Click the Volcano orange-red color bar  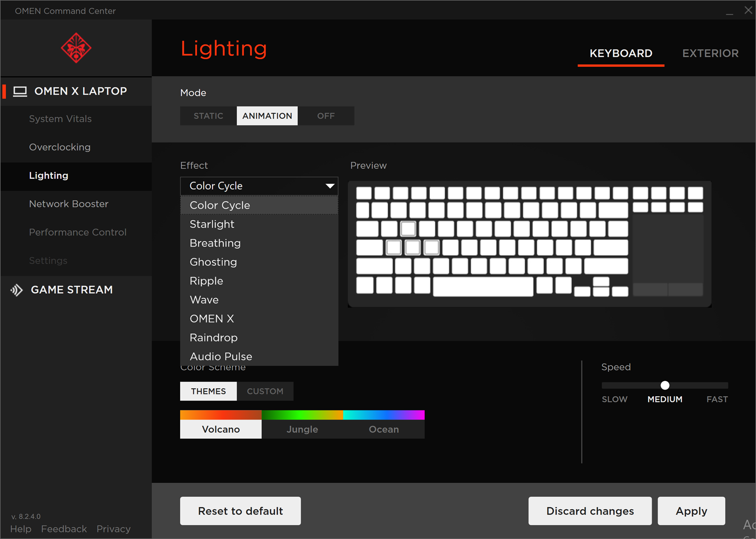[221, 415]
